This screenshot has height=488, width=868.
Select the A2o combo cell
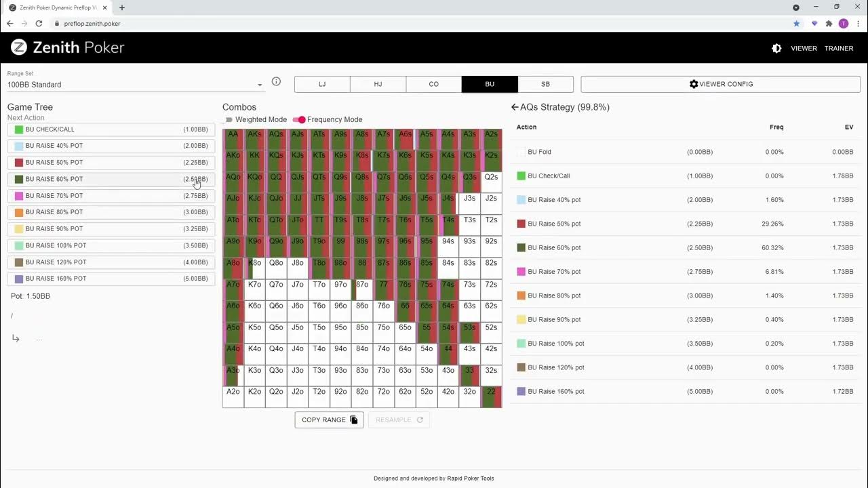click(233, 397)
